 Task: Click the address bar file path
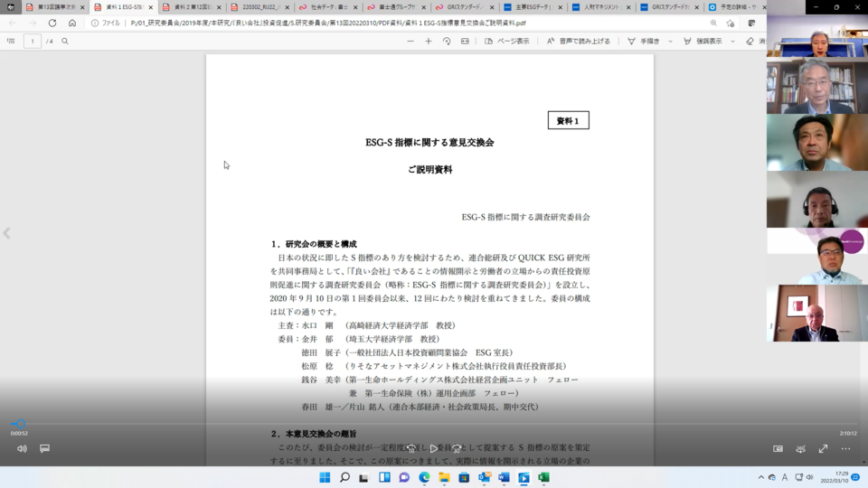coord(328,23)
